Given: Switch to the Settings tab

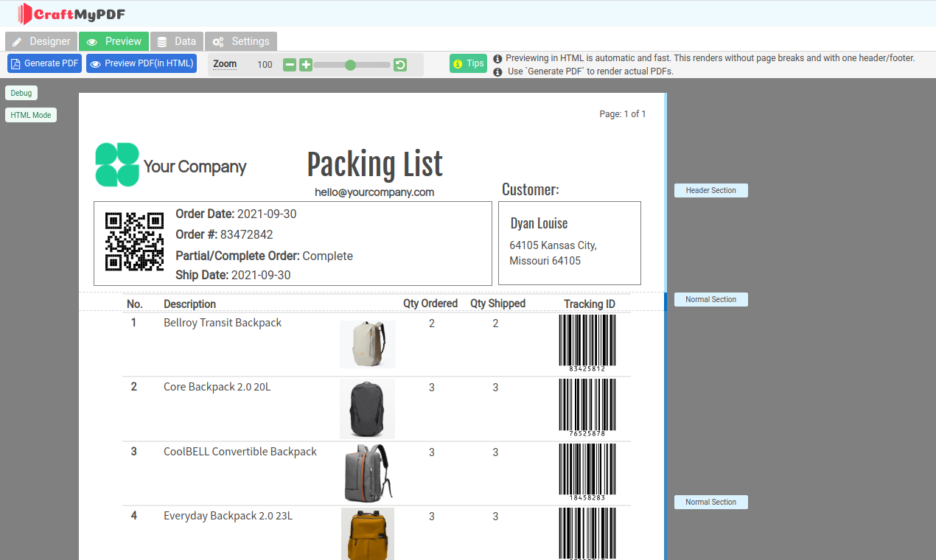Looking at the screenshot, I should 241,41.
